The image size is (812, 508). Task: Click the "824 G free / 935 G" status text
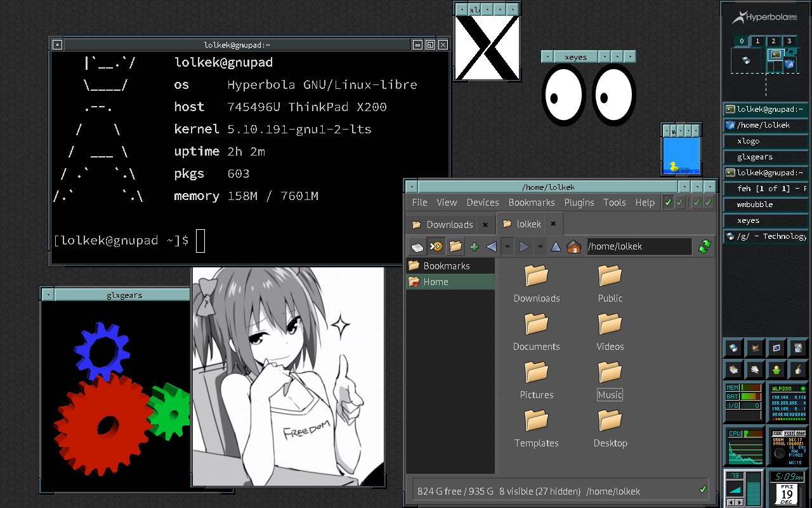[455, 491]
